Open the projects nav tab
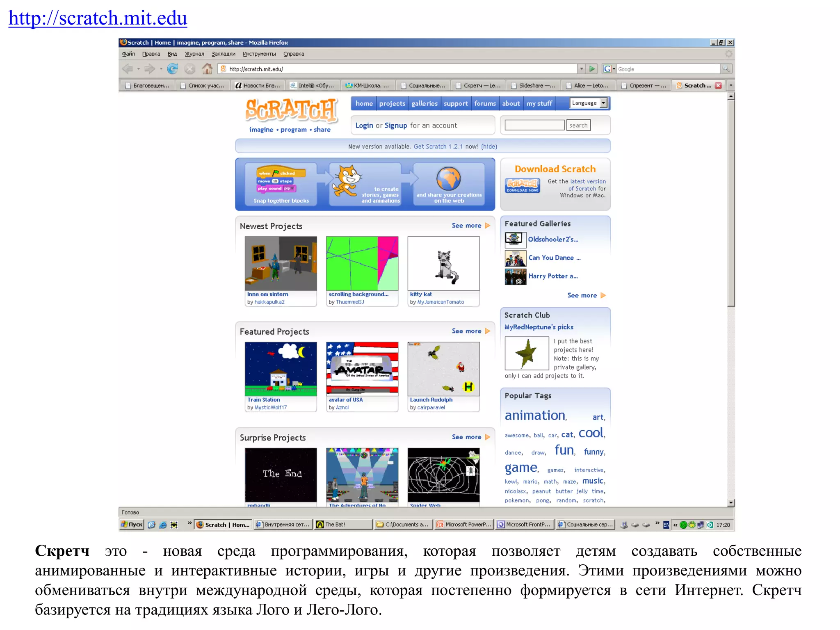This screenshot has height=630, width=840. [x=392, y=103]
